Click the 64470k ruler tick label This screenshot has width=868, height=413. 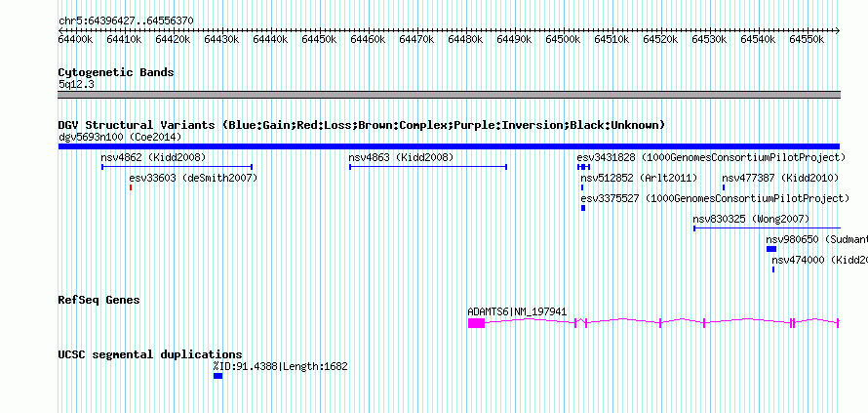tap(416, 39)
